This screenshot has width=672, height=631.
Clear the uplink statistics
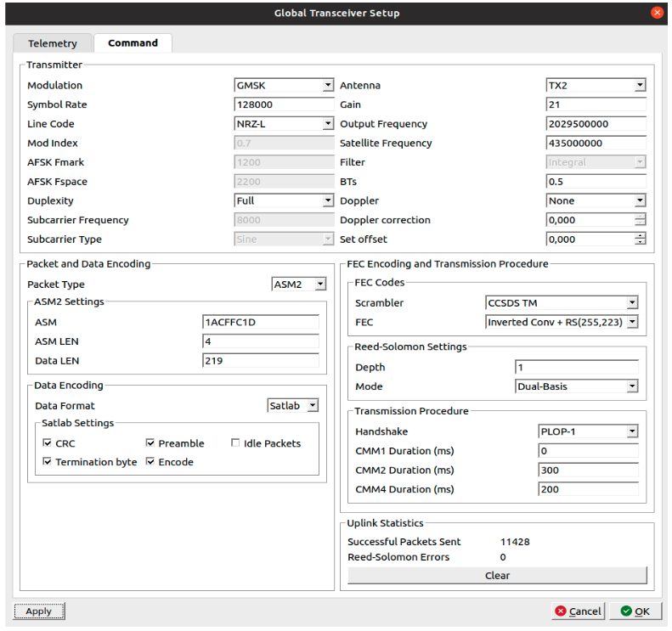497,575
